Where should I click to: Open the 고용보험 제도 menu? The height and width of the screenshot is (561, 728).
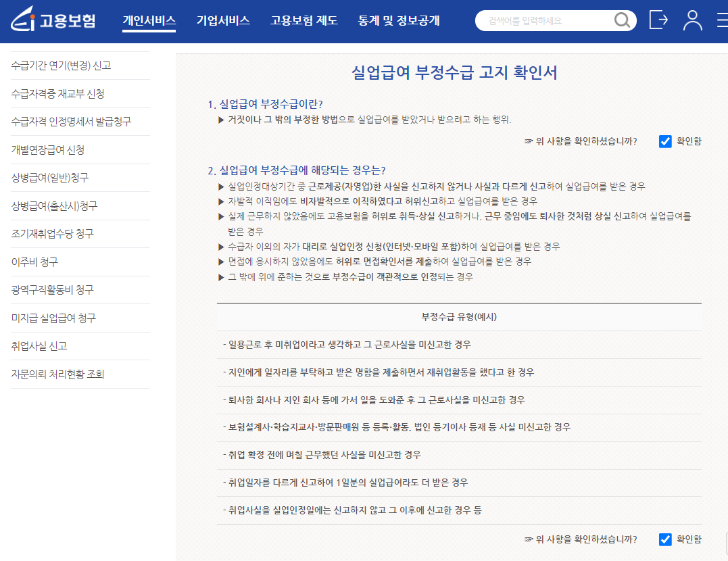tap(304, 20)
